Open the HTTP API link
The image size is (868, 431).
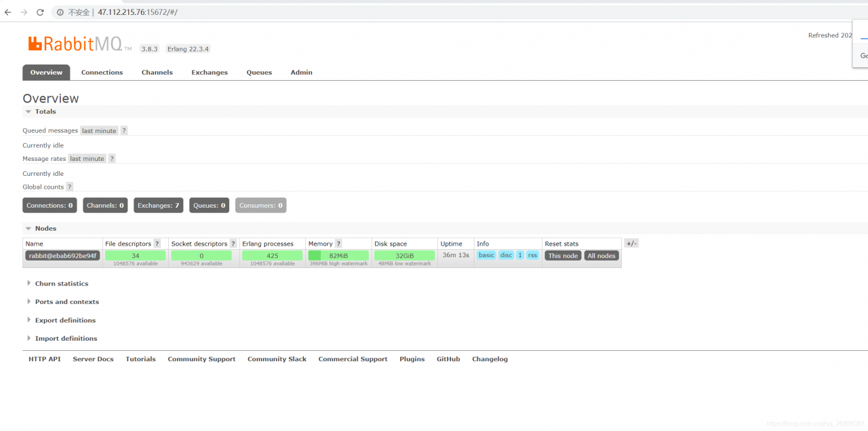coord(44,359)
